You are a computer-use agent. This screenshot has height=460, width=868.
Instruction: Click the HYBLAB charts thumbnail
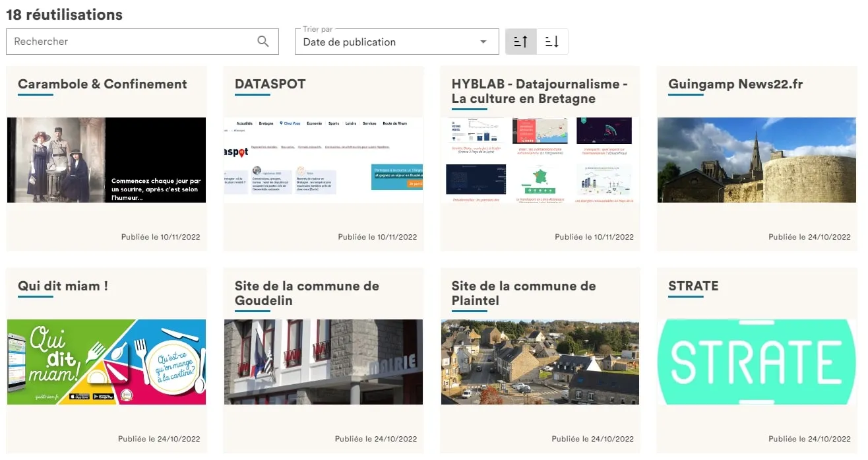pyautogui.click(x=540, y=160)
